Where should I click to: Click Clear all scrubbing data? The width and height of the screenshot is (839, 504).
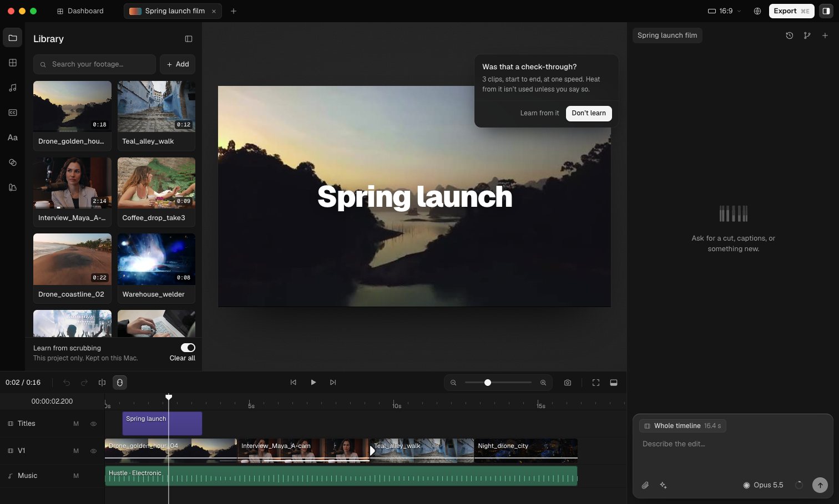click(x=182, y=358)
